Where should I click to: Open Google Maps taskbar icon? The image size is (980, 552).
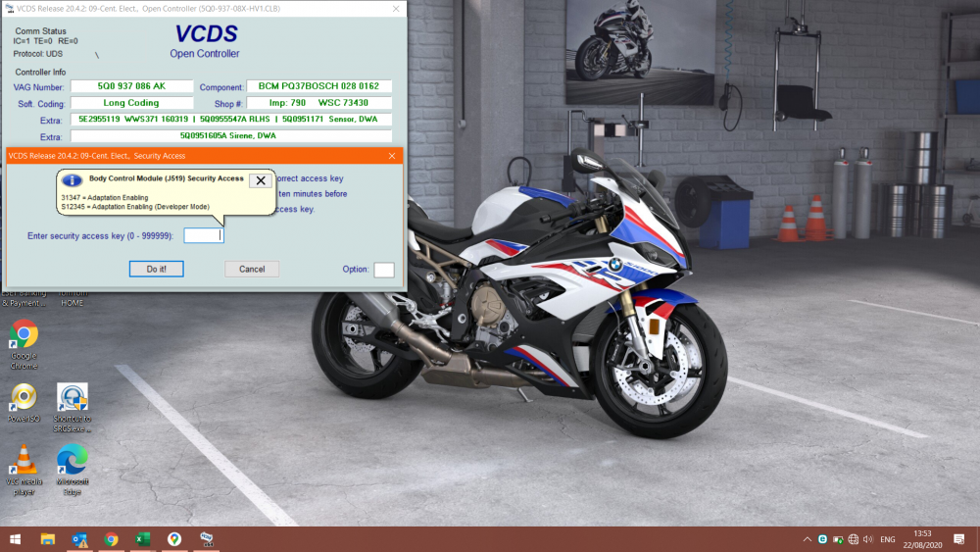point(174,539)
